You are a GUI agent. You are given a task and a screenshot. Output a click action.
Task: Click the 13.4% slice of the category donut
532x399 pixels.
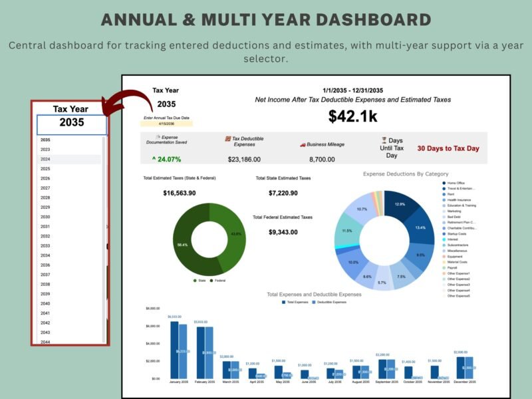tap(420, 227)
